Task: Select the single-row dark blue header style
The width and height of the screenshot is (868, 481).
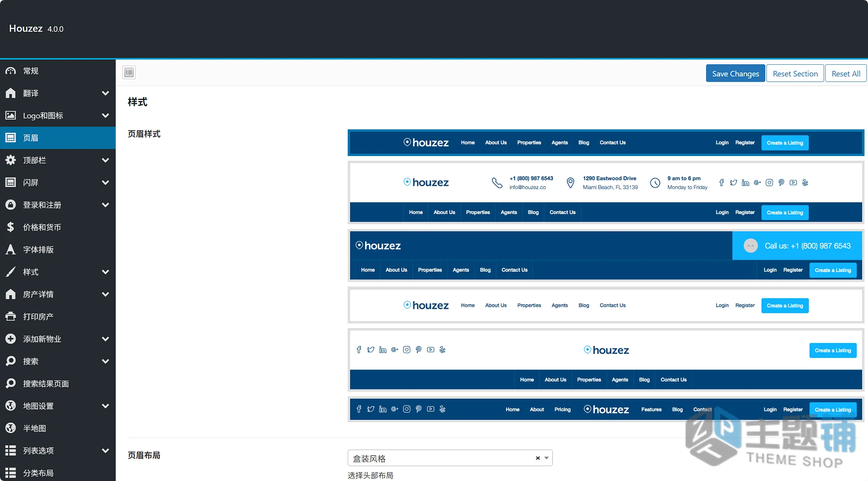Action: coord(606,143)
